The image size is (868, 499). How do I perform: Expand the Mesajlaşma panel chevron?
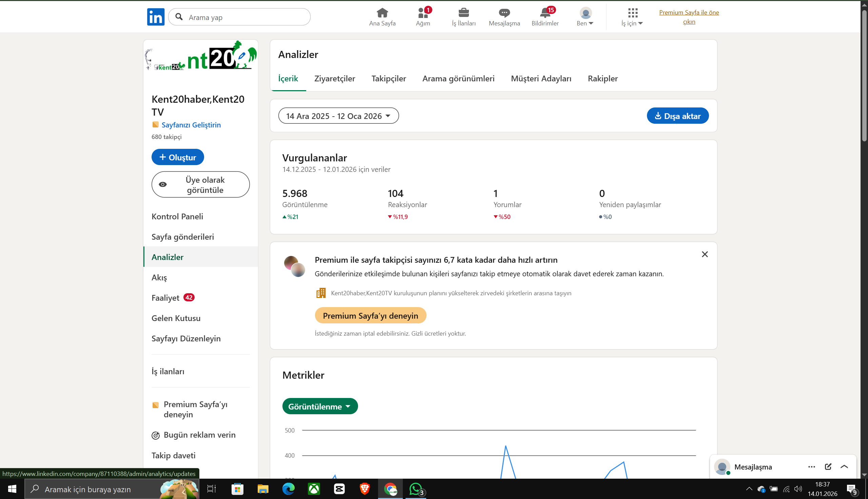coord(844,466)
